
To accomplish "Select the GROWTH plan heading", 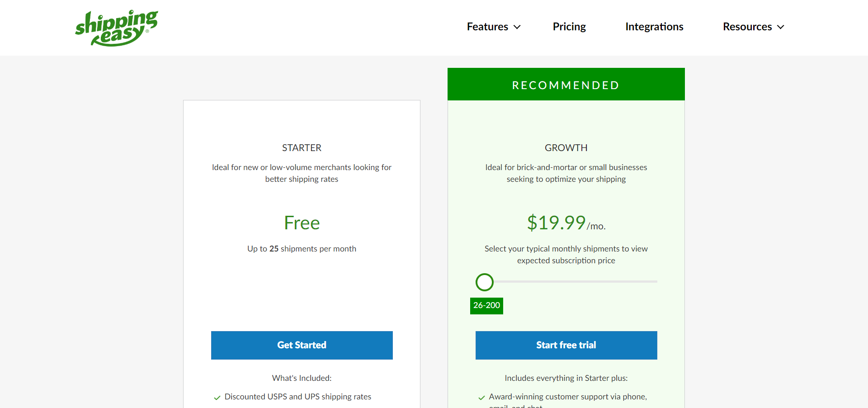I will tap(566, 148).
